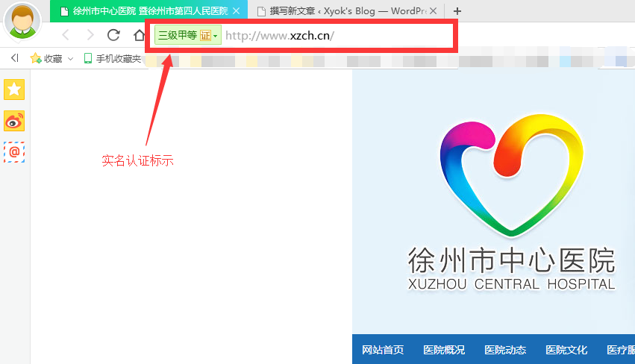Click the XUZHOU CENTRAL HOSPITAL text
This screenshot has width=635, height=364.
511,284
